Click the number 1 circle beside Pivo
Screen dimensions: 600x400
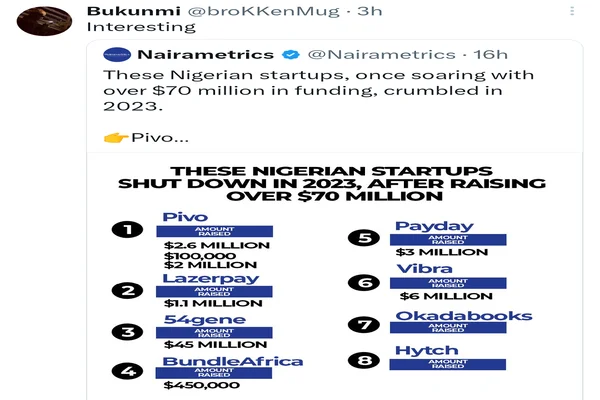tap(127, 230)
